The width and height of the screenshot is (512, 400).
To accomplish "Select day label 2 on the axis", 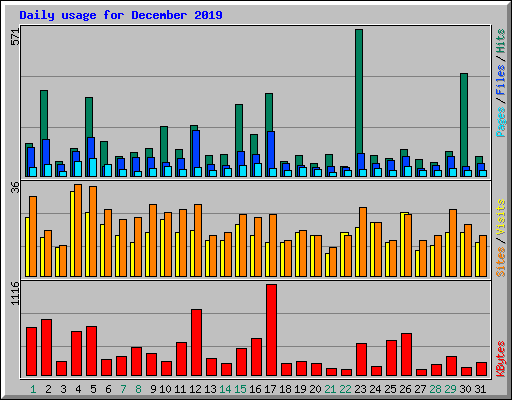I will [48, 389].
